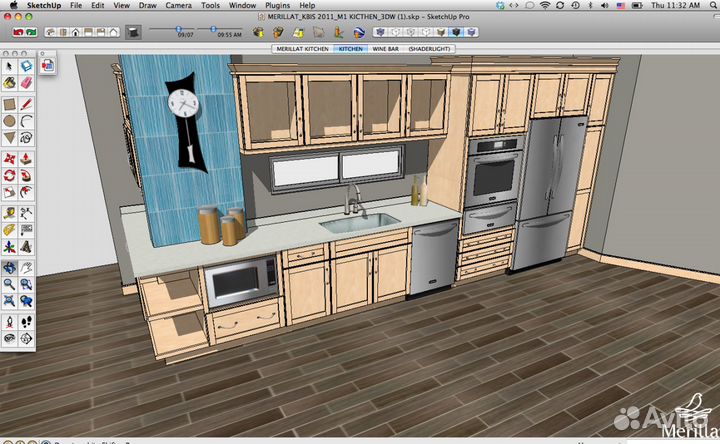The width and height of the screenshot is (720, 444).
Task: Activate the Circle drawing tool
Action: pyautogui.click(x=9, y=122)
